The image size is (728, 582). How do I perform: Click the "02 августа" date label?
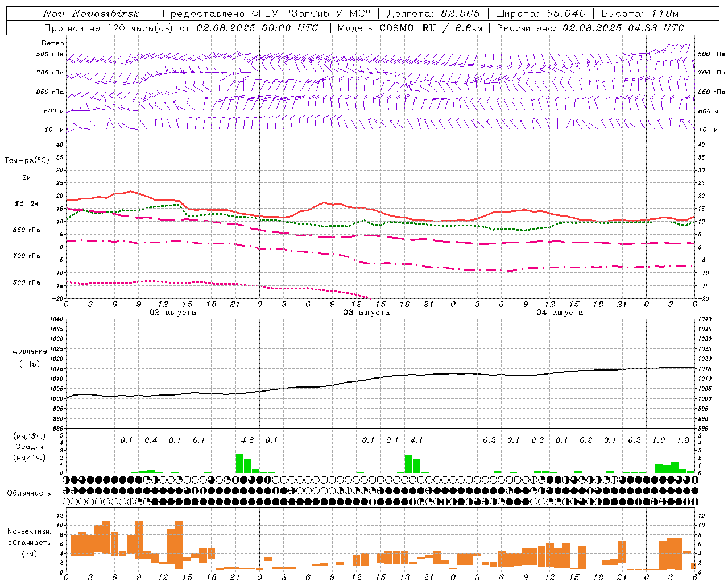click(173, 313)
